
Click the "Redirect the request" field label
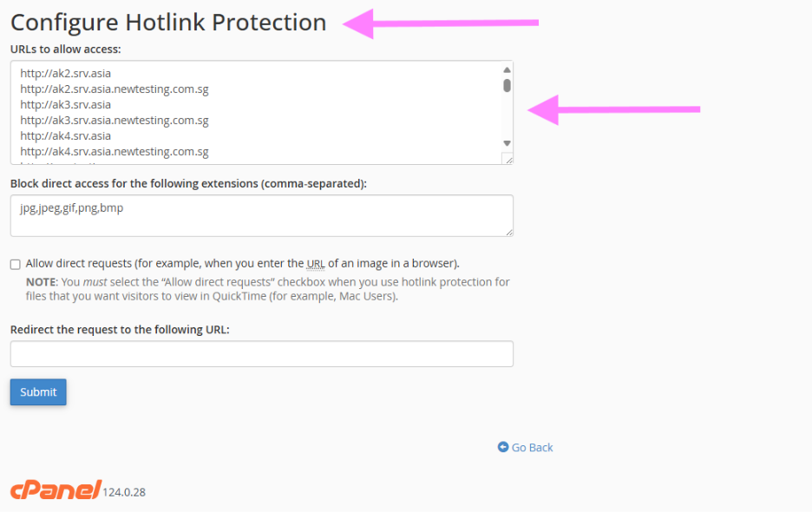pyautogui.click(x=120, y=330)
